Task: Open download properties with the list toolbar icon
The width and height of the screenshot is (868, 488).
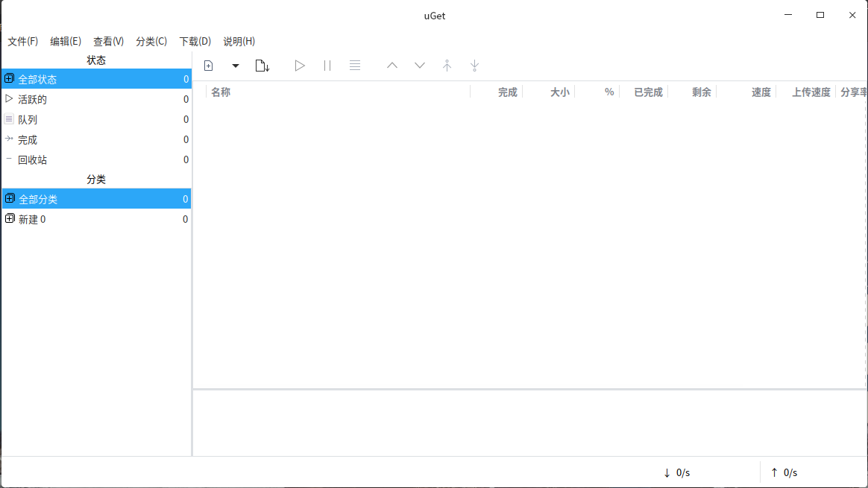Action: pyautogui.click(x=354, y=66)
